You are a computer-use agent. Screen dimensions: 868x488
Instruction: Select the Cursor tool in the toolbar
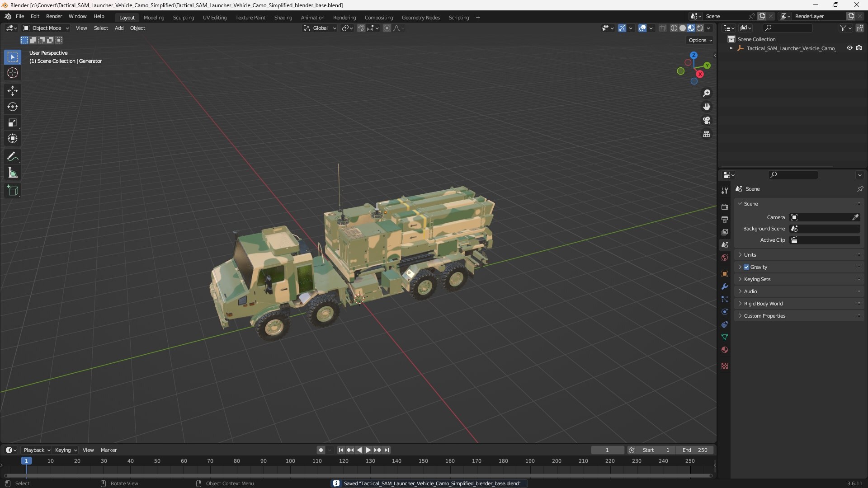13,73
